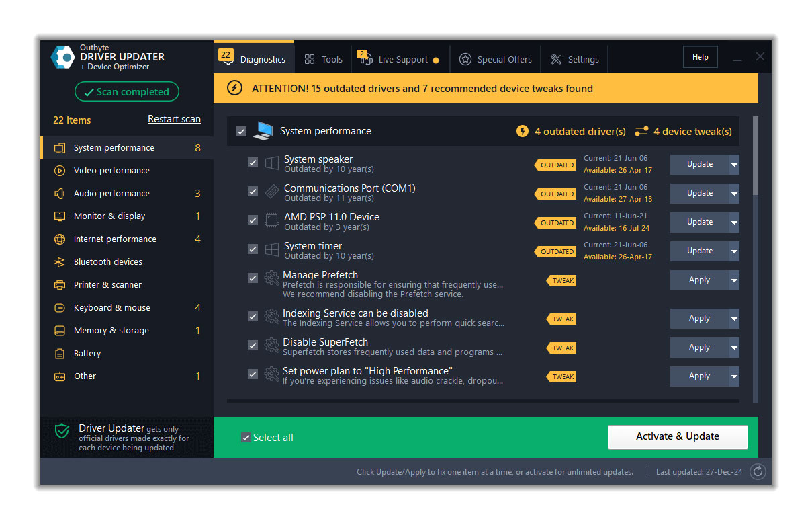Screen dimensions: 812x525
Task: Click Apply for Set power plan tweak
Action: pos(700,376)
